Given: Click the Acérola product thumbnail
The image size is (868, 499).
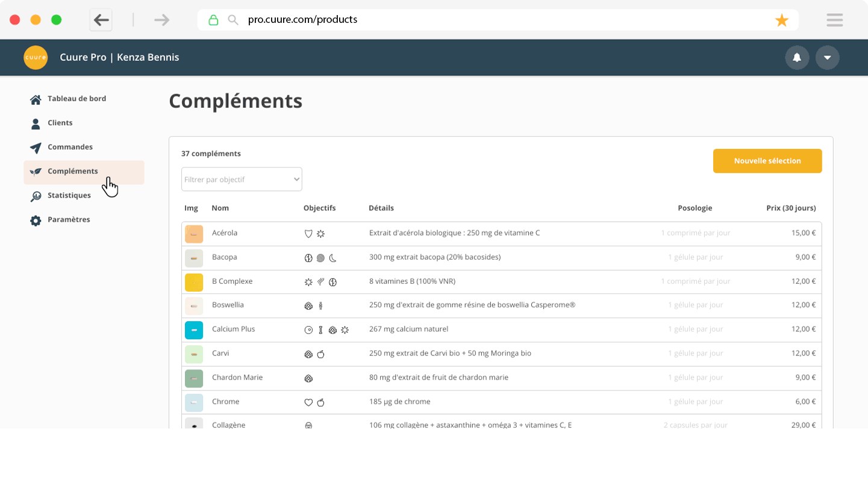Looking at the screenshot, I should click(x=193, y=234).
